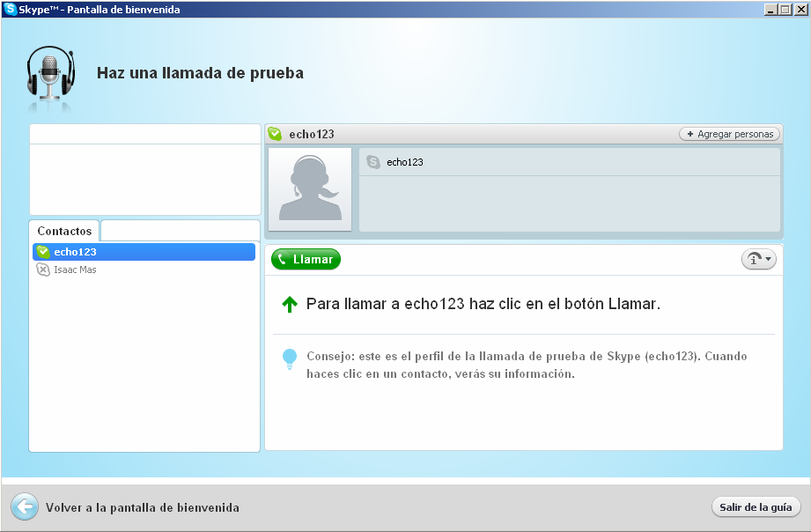Click the 'Haz una llamada de prueba' heading
Screen dimensions: 811x532
[200, 73]
